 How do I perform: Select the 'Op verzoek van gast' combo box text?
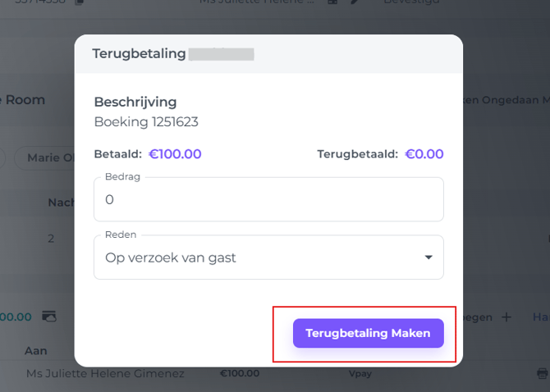171,258
